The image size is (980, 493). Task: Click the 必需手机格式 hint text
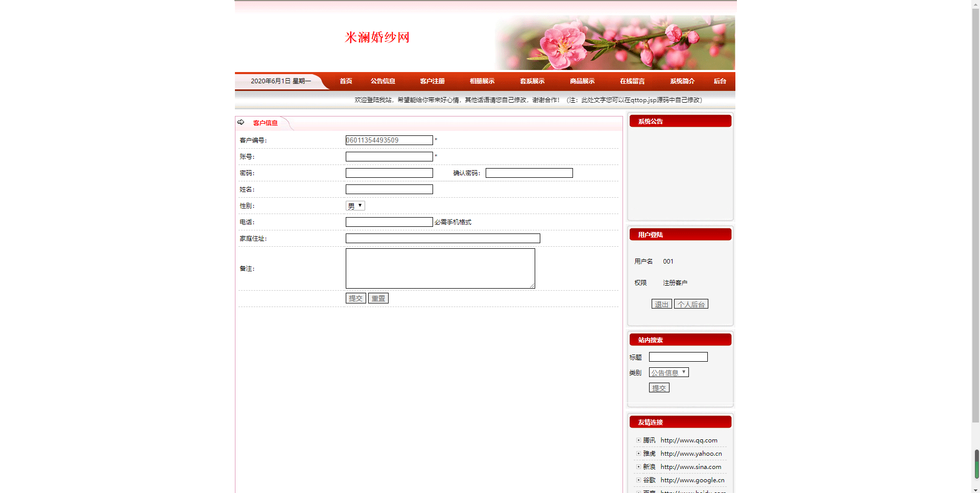[453, 222]
